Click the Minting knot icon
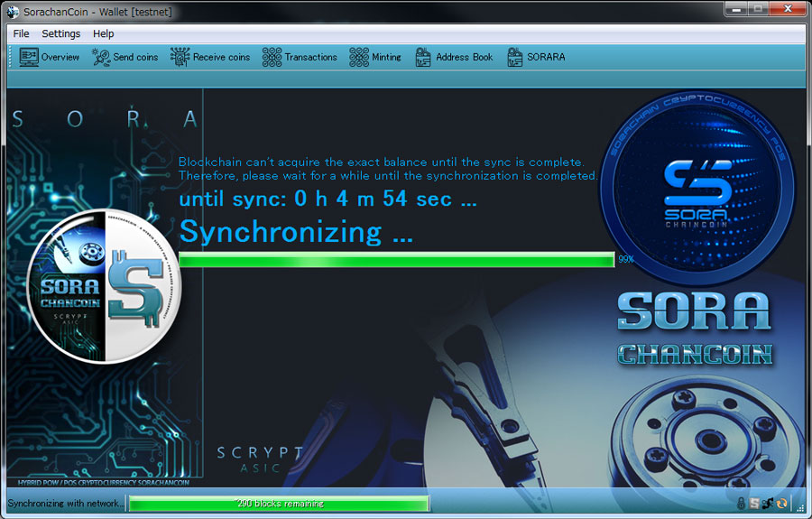812x519 pixels. [359, 57]
